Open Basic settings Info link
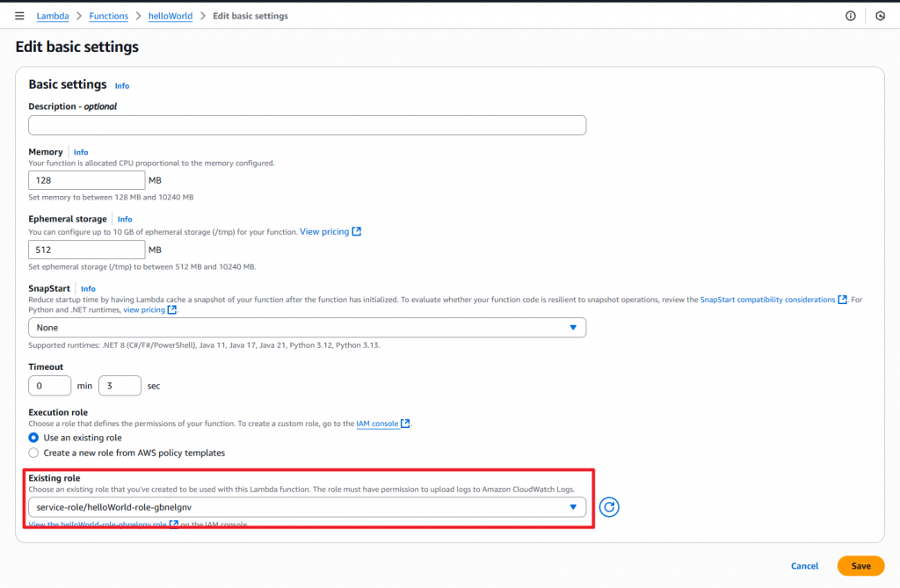 tap(121, 86)
